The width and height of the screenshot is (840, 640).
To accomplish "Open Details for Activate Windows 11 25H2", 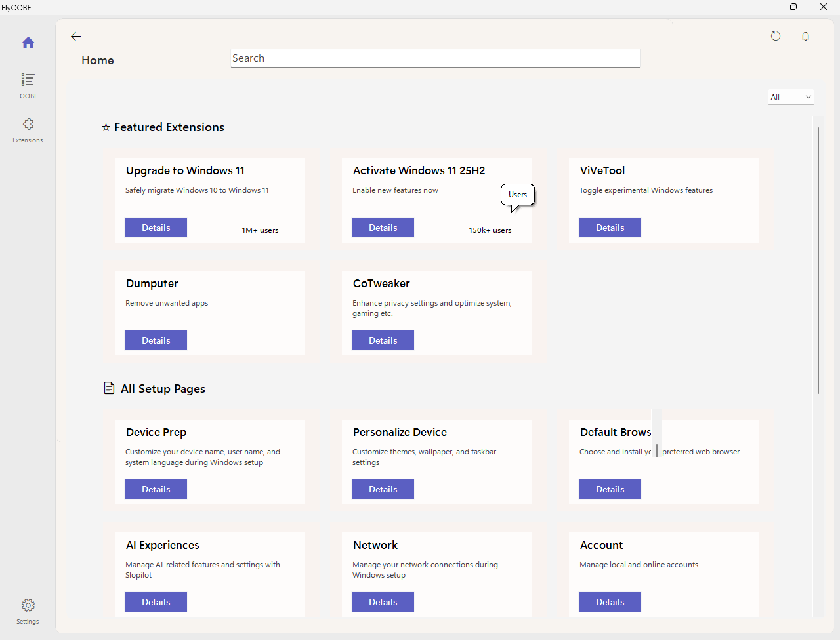I will coord(383,228).
